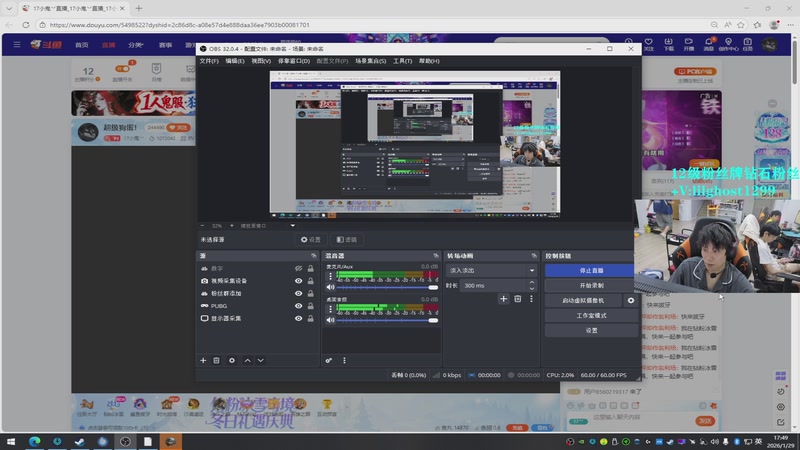Open OBS 场景集合(S) menu

tap(370, 61)
